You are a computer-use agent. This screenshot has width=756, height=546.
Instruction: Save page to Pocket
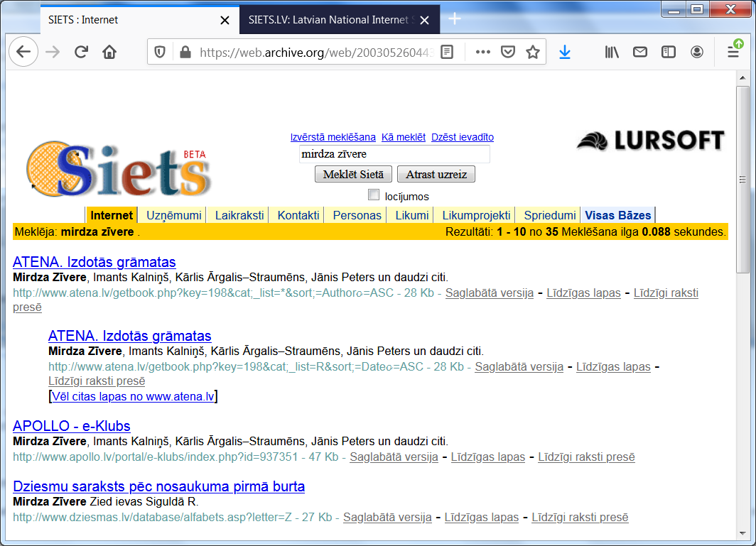point(508,52)
